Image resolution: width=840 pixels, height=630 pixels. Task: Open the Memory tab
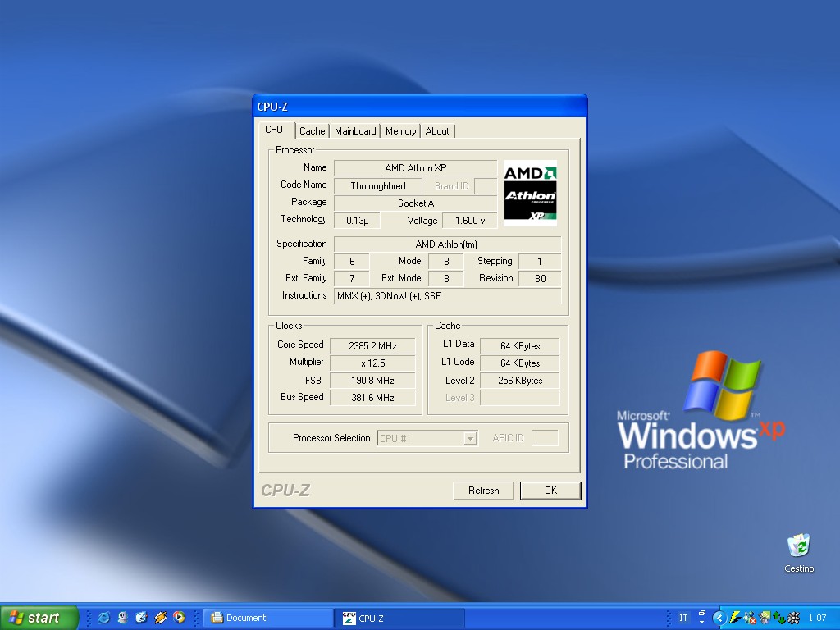point(400,131)
